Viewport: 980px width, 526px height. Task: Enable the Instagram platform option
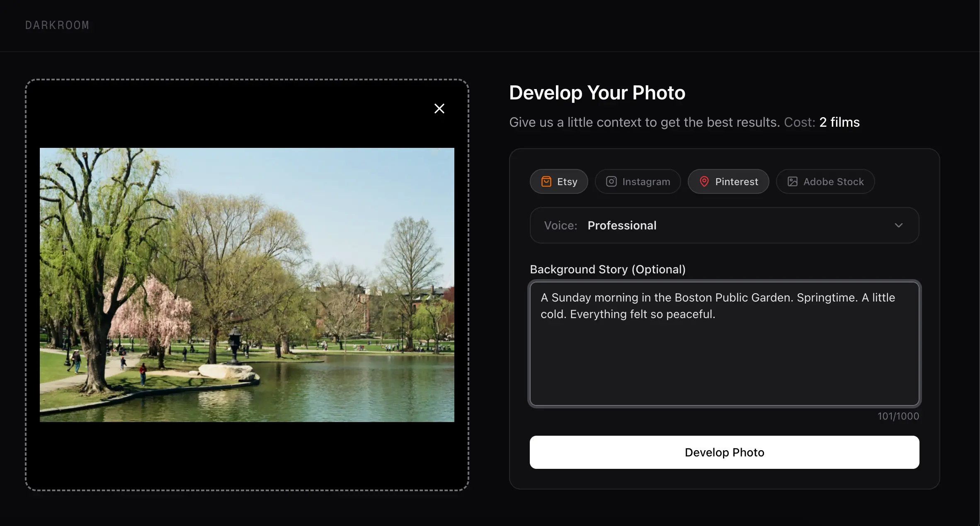pos(638,181)
